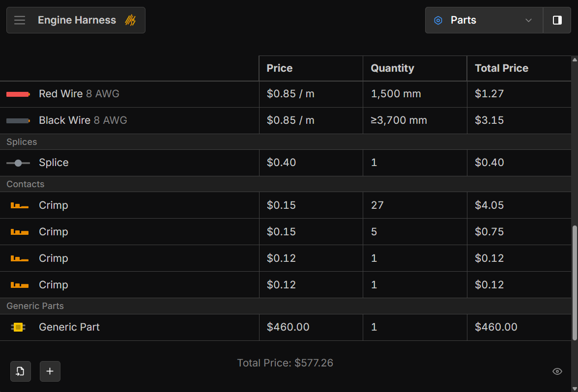This screenshot has width=578, height=392.
Task: Click the vertical scrollbar thumb
Action: click(x=575, y=282)
